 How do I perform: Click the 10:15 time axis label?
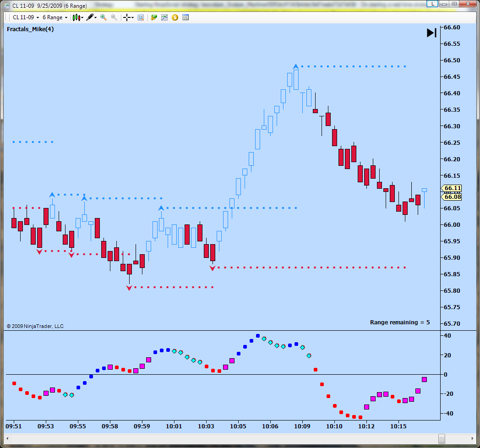[398, 426]
